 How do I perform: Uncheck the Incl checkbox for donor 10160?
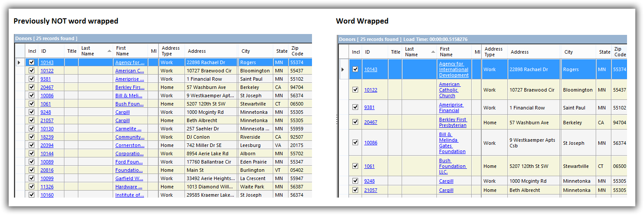(x=31, y=195)
